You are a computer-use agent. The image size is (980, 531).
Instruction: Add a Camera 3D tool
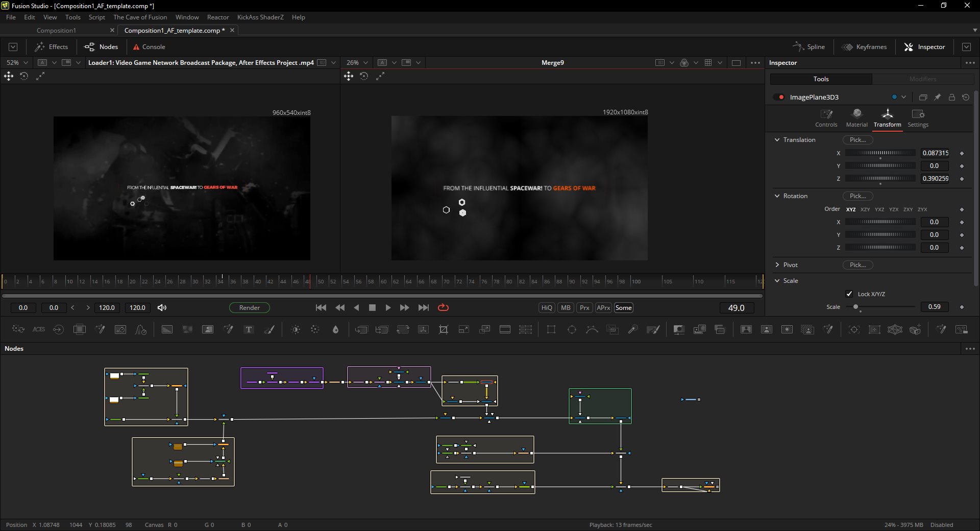tap(915, 329)
